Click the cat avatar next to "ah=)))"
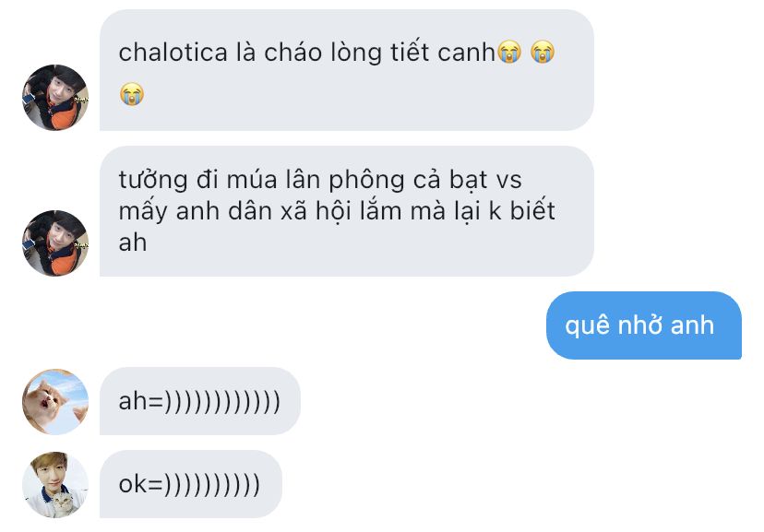Screen dimensions: 764x532 pos(55,402)
